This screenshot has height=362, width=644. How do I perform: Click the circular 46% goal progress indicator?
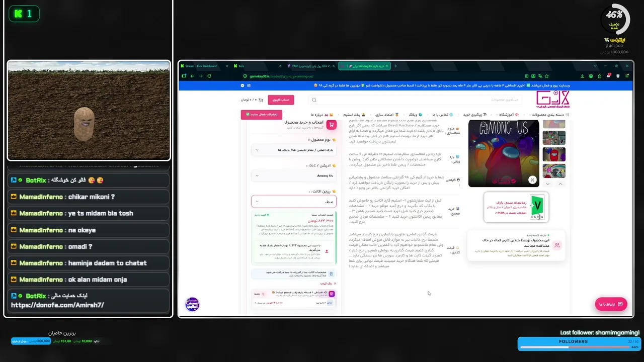click(x=615, y=19)
